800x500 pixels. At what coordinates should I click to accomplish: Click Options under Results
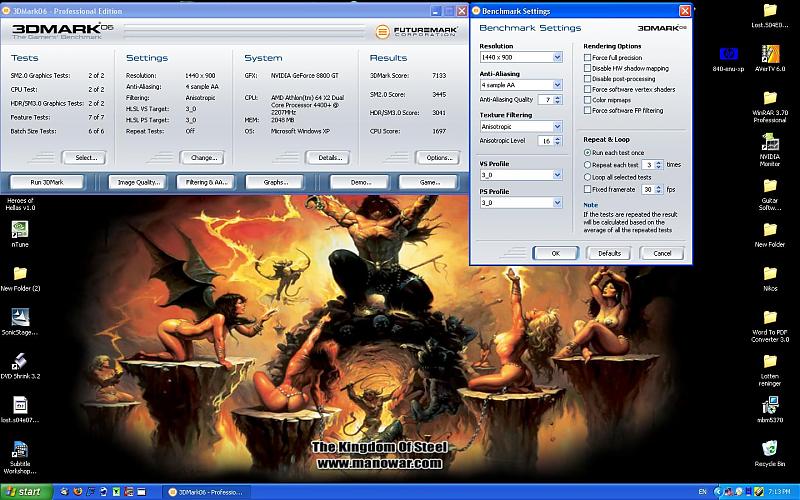pyautogui.click(x=438, y=158)
